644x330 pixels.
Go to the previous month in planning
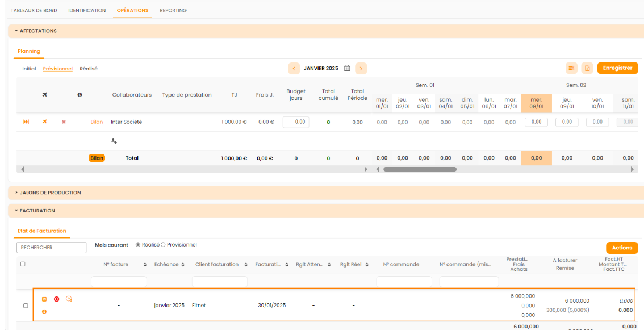294,69
